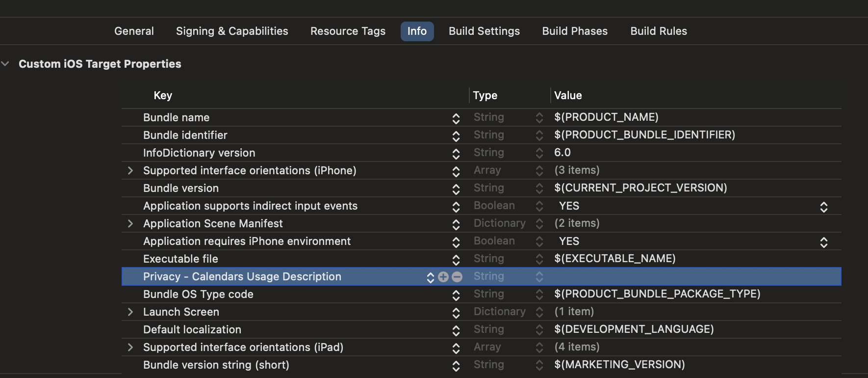Click key stepper for Executable file row
The height and width of the screenshot is (378, 868).
(456, 259)
